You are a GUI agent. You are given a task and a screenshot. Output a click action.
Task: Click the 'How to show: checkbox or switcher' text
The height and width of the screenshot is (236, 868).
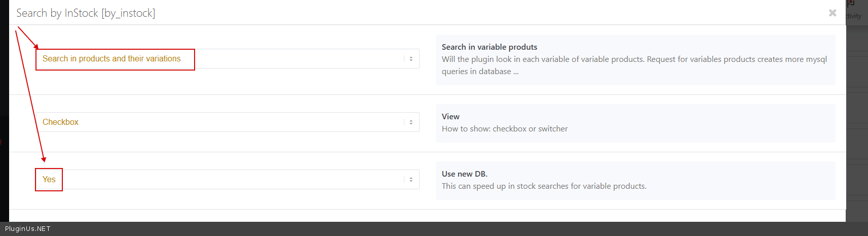coord(504,129)
